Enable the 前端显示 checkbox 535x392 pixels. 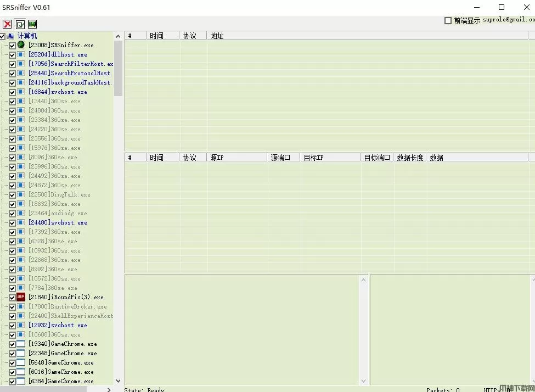[x=448, y=20]
